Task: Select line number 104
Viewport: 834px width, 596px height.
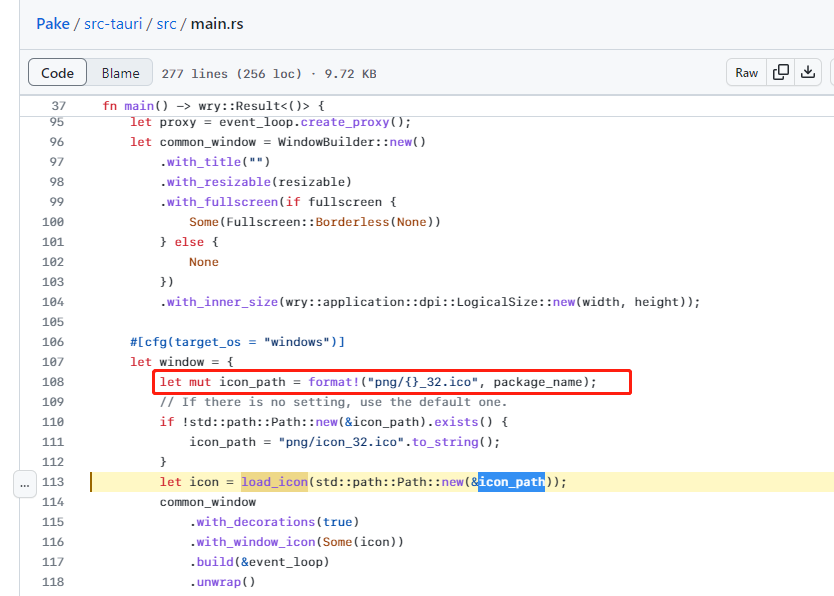Action: coord(52,302)
